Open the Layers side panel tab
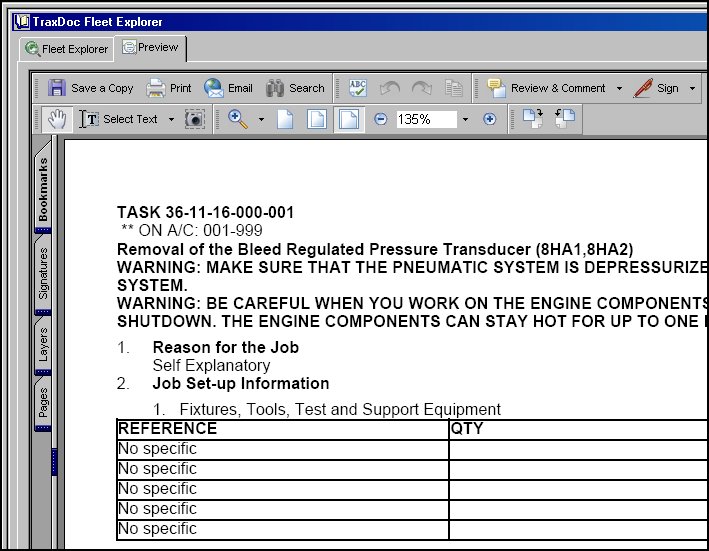Image resolution: width=709 pixels, height=551 pixels. tap(43, 344)
